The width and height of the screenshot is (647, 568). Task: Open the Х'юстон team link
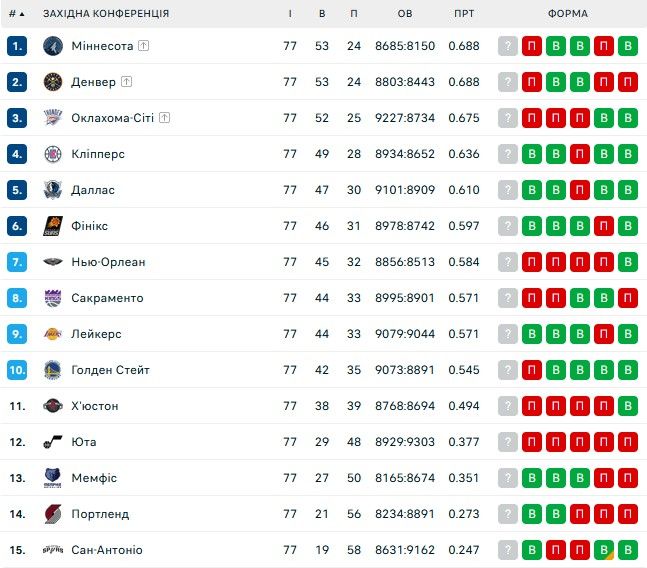95,406
